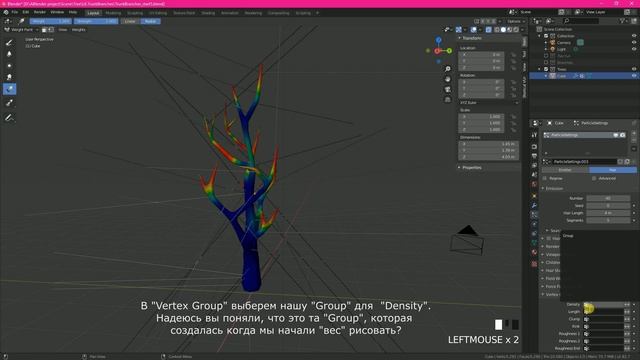This screenshot has width=640, height=360.
Task: Open the View Layer properties tab icon
Action: (x=534, y=165)
